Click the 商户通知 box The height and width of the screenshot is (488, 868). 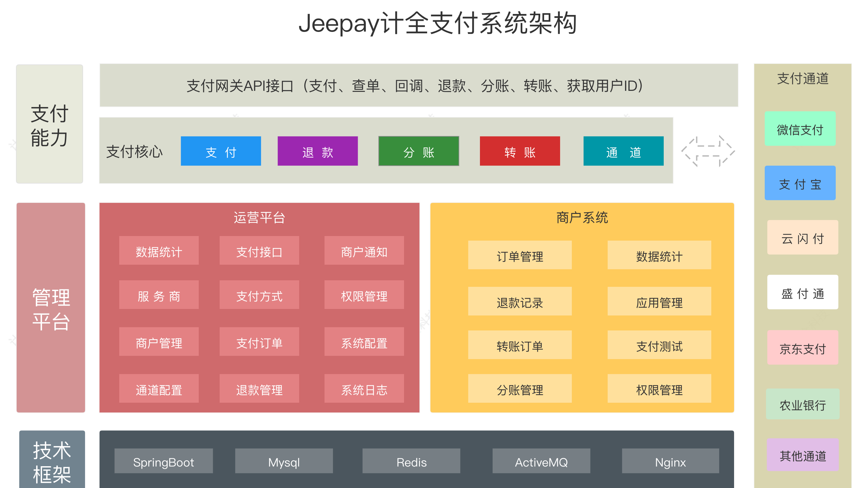pyautogui.click(x=364, y=251)
